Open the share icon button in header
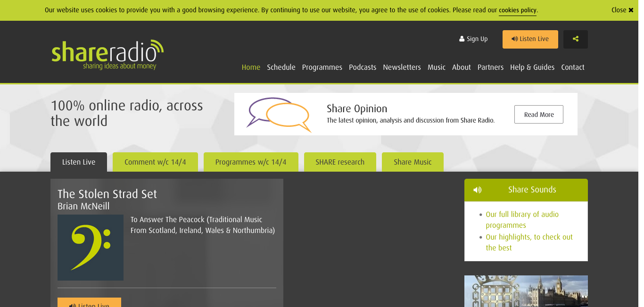644x307 pixels. pyautogui.click(x=575, y=39)
